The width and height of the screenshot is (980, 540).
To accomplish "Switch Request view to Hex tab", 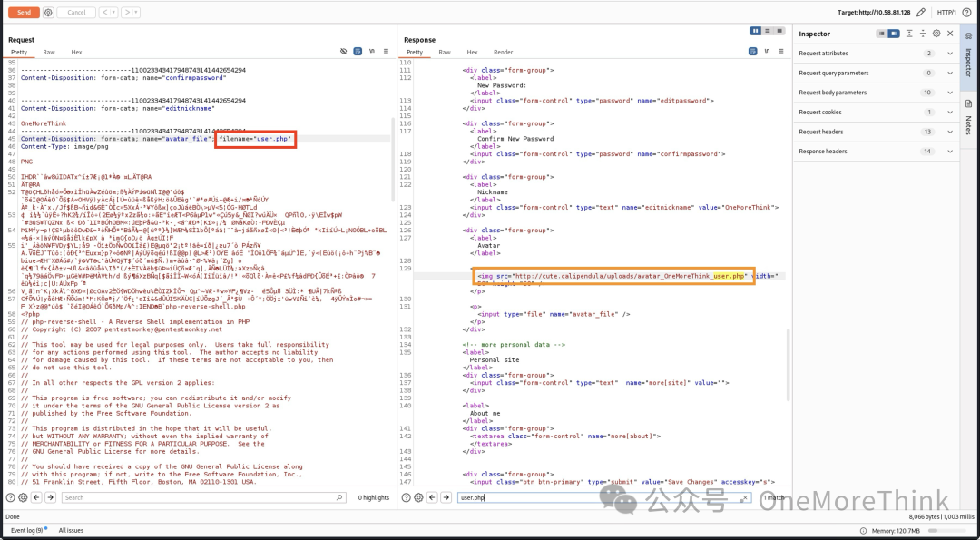I will (76, 53).
